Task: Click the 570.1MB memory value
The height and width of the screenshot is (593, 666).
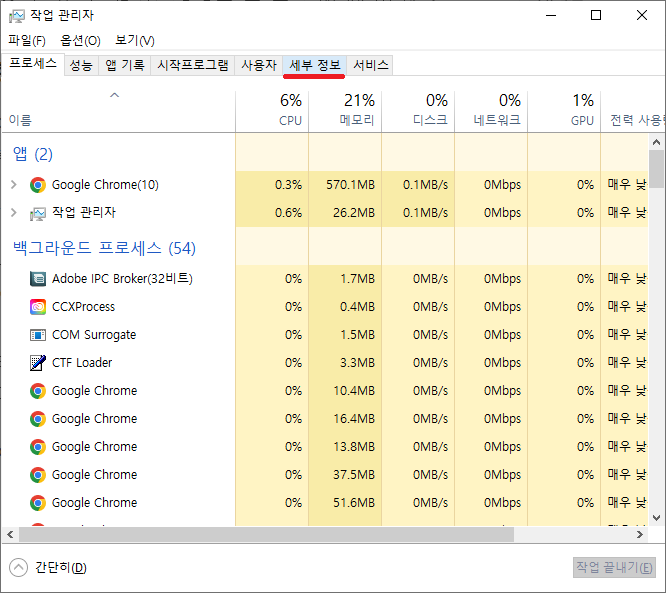Action: (350, 185)
